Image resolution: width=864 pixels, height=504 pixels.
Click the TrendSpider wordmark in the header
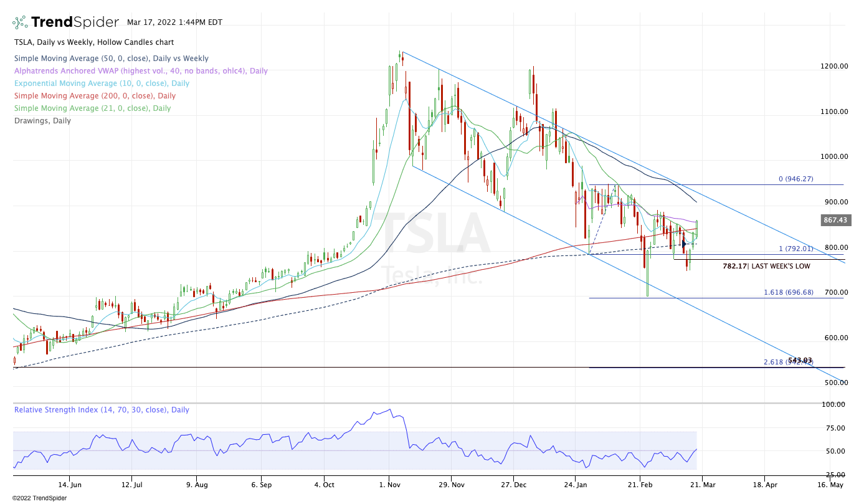[x=75, y=22]
